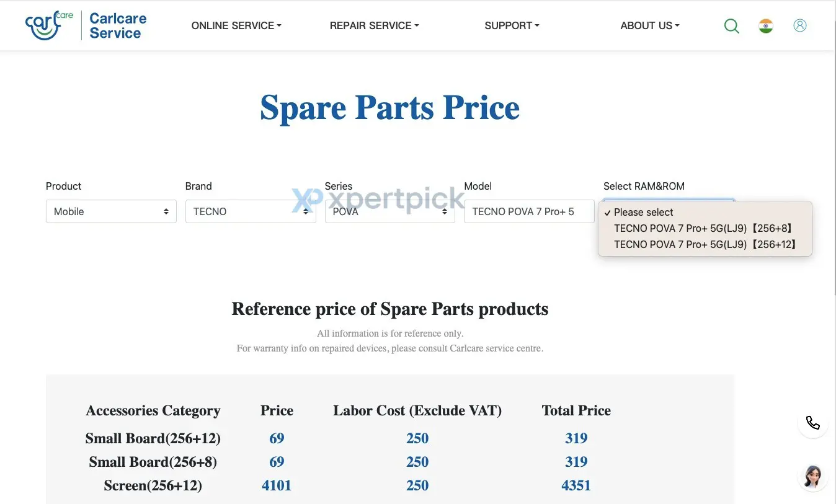Open the user account profile icon
Viewport: 836px width, 504px height.
(800, 25)
